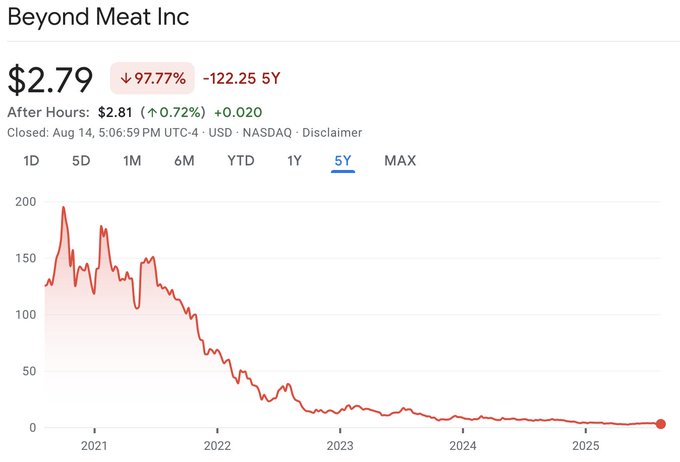Click the down arrow in percent badge
The image size is (680, 462).
click(125, 78)
